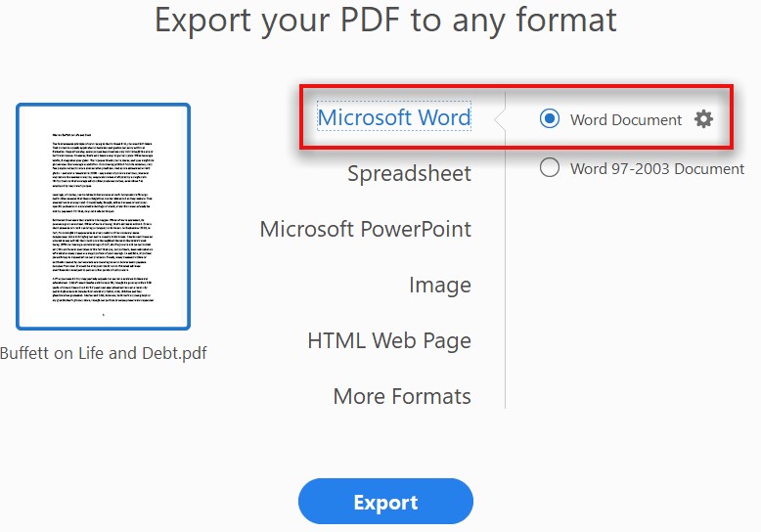Select the Word Document radio button
Viewport: 761px width, 532px height.
[x=550, y=119]
